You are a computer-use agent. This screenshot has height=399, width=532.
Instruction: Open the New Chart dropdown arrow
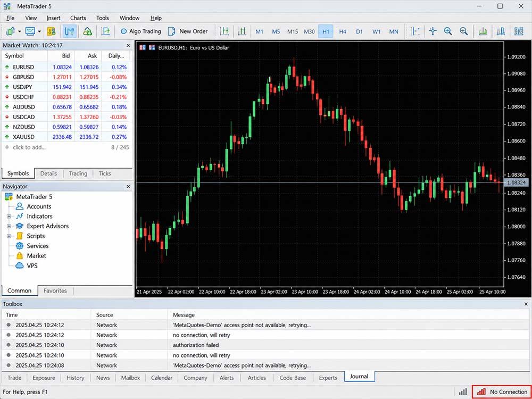coord(19,31)
